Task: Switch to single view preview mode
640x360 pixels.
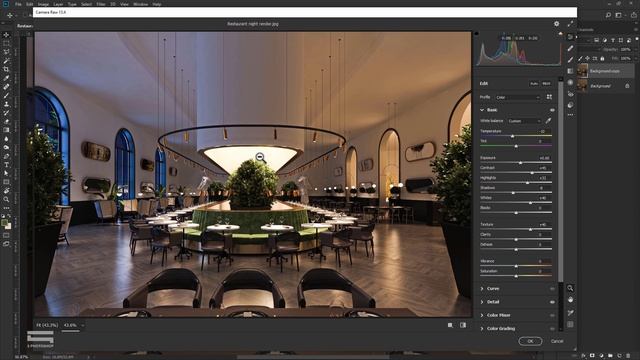Action: coord(450,325)
